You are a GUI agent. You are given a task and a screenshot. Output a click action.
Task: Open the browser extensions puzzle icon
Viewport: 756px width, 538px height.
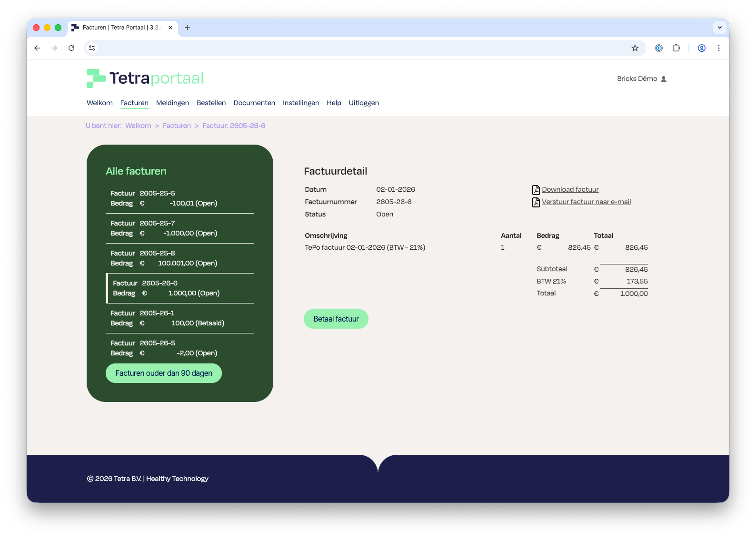(x=676, y=48)
